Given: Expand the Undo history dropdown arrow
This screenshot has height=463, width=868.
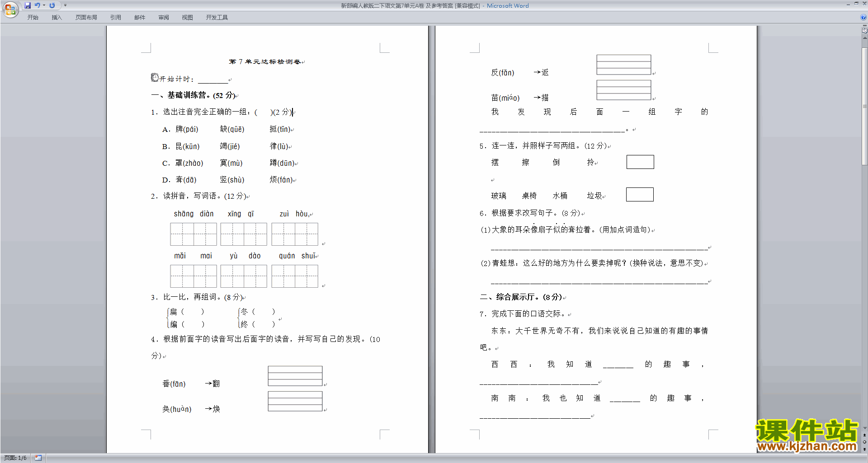Looking at the screenshot, I should 44,5.
